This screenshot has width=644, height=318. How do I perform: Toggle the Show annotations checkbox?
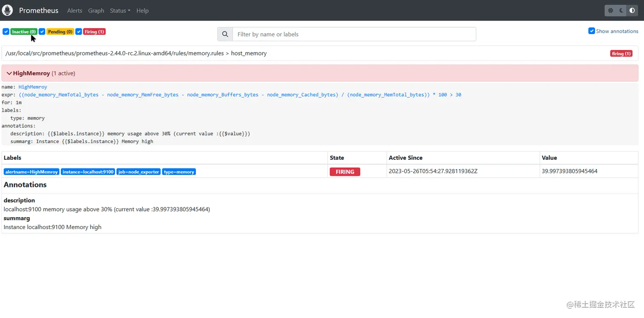591,31
